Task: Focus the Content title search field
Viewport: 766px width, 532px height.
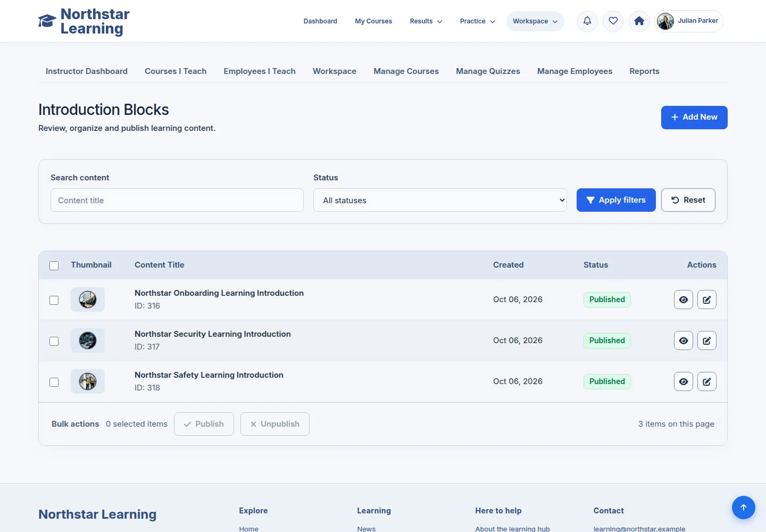Action: (x=177, y=200)
